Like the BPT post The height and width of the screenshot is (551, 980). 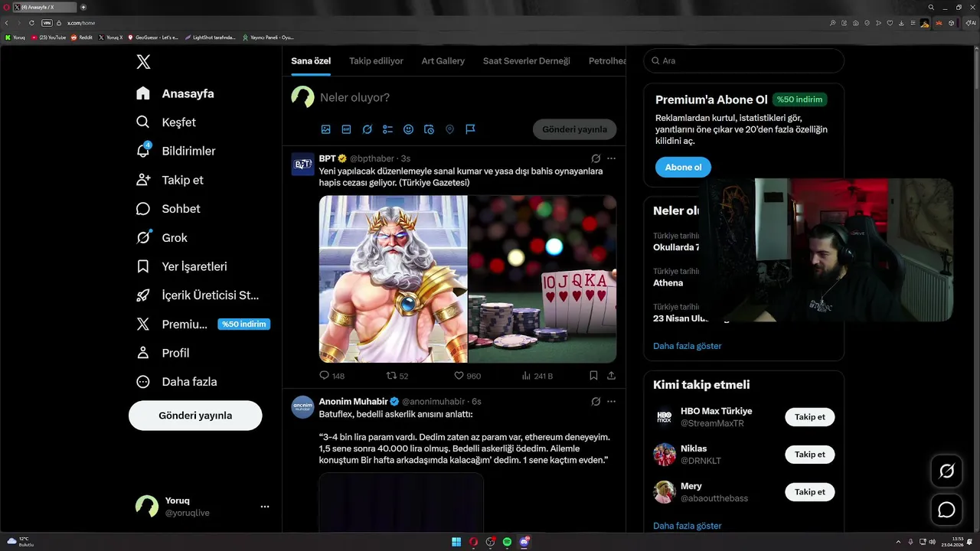[467, 376]
